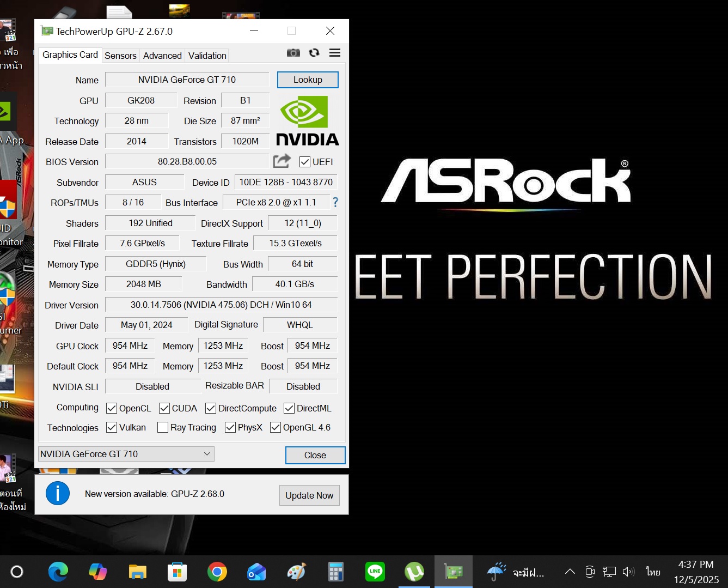Expand the GPU selection dropdown

coord(207,454)
